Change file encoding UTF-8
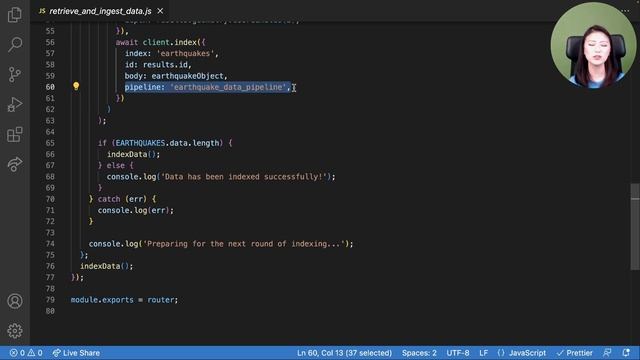This screenshot has height=360, width=640. [458, 353]
